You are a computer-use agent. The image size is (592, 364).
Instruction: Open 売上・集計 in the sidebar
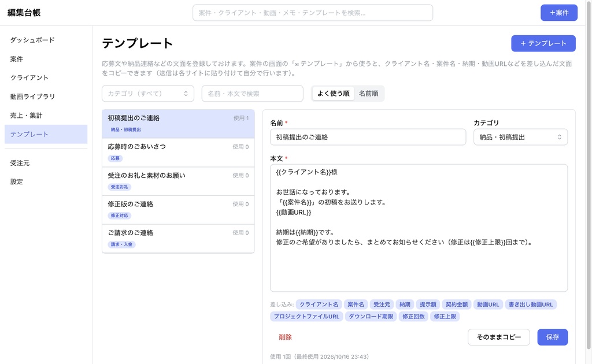46,116
